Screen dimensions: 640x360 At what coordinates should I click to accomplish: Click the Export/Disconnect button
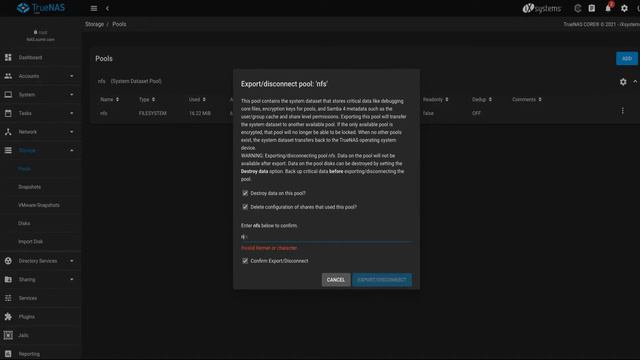(382, 280)
